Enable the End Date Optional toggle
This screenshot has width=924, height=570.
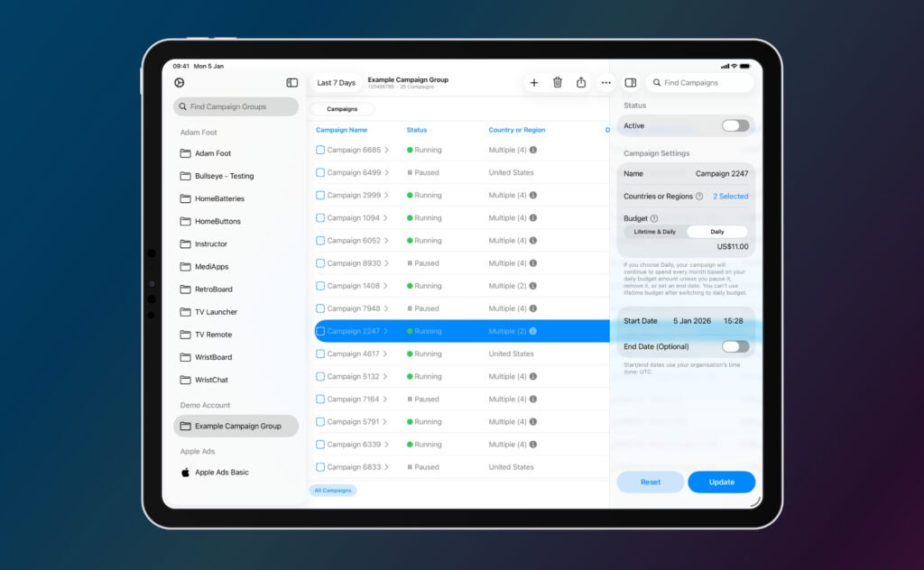(x=735, y=345)
